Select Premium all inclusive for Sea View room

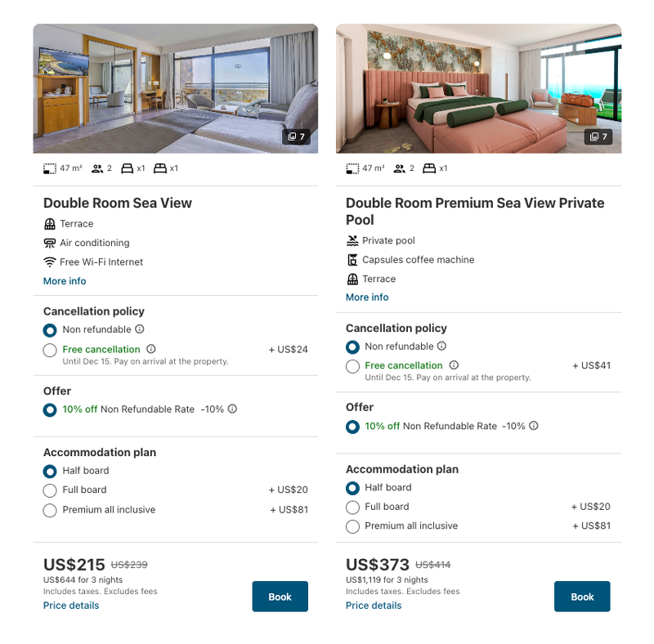50,510
